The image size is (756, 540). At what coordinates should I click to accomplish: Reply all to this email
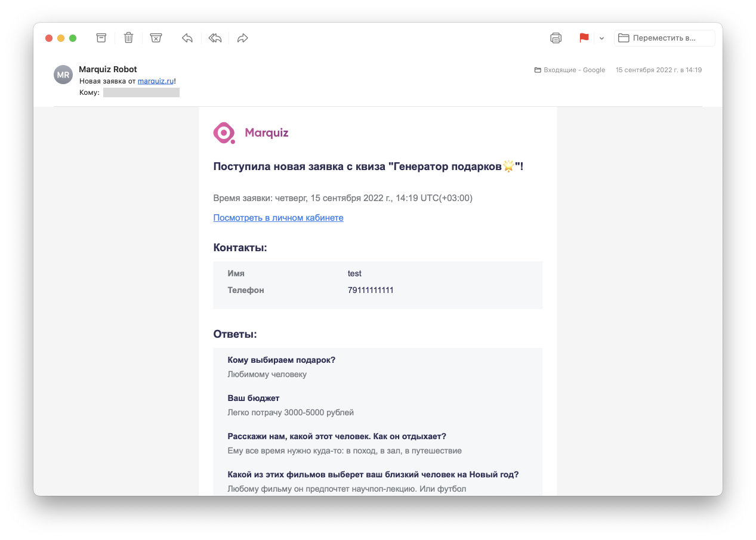click(x=215, y=38)
